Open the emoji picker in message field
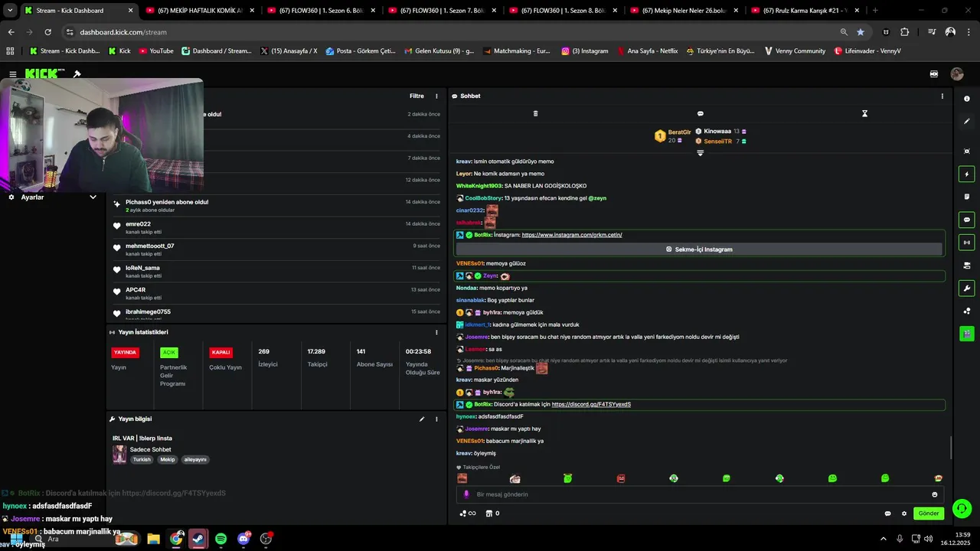The height and width of the screenshot is (551, 980). pyautogui.click(x=934, y=494)
